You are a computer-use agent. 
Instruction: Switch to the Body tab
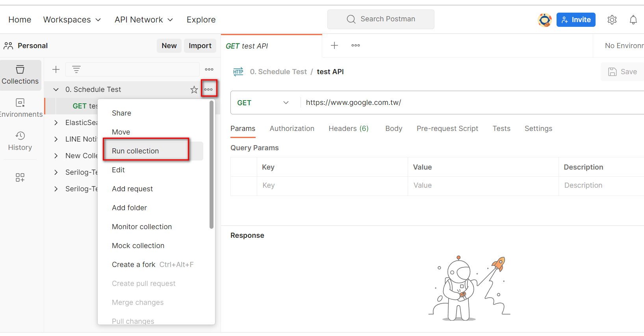point(393,129)
